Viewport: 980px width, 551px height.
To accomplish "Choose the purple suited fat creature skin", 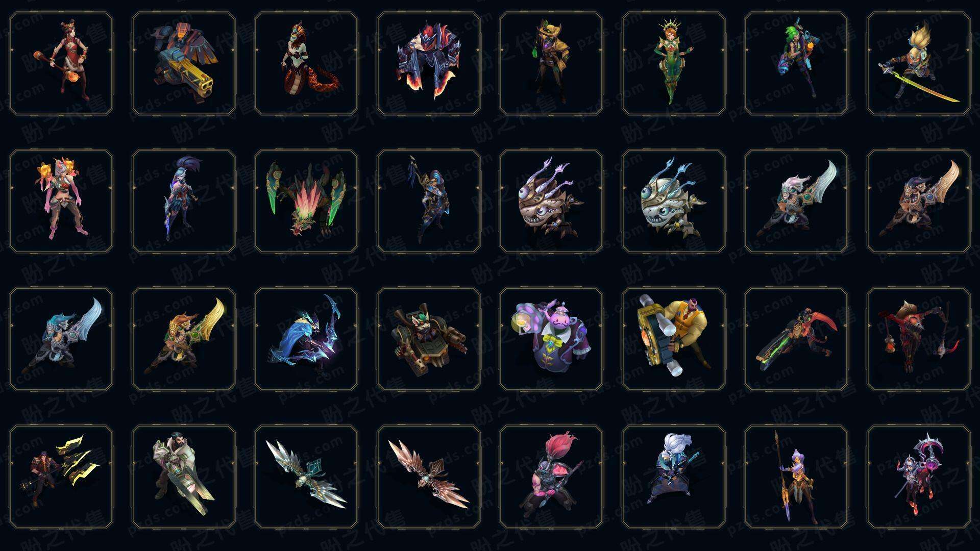I will click(551, 339).
